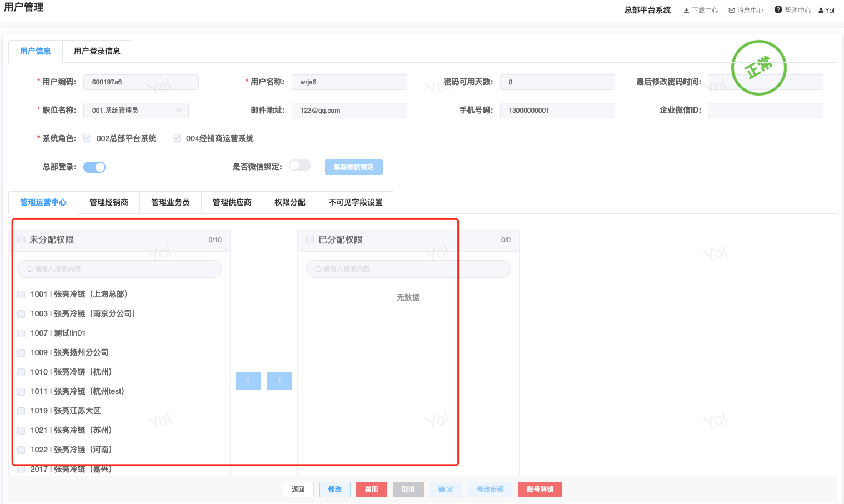Viewport: 844px width, 504px height.
Task: Click the 密码可用天数 input field
Action: click(x=558, y=82)
